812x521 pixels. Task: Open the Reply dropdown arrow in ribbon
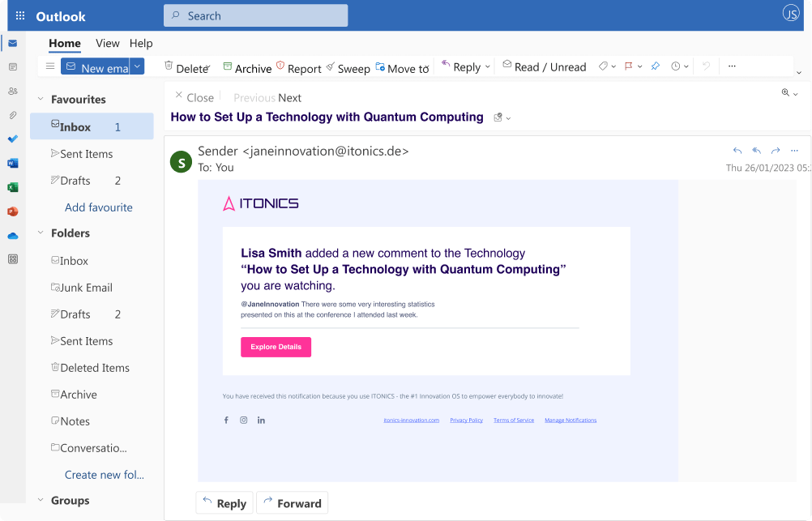[487, 66]
